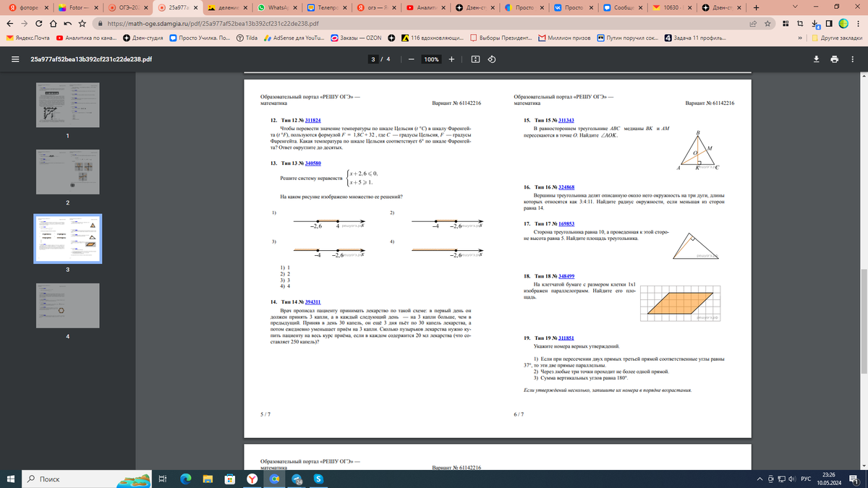The image size is (868, 488).
Task: Open the Яндекс.Почта bookmark
Action: click(x=27, y=38)
